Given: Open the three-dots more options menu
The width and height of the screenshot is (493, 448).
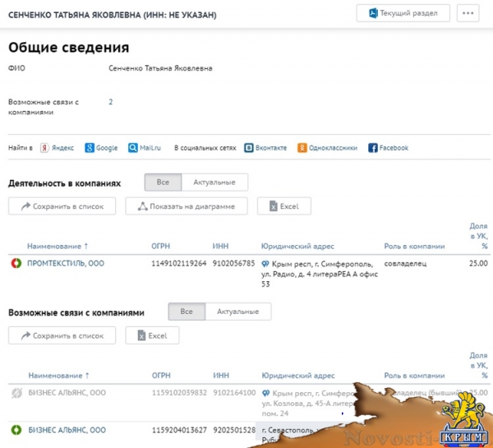Looking at the screenshot, I should 468,13.
